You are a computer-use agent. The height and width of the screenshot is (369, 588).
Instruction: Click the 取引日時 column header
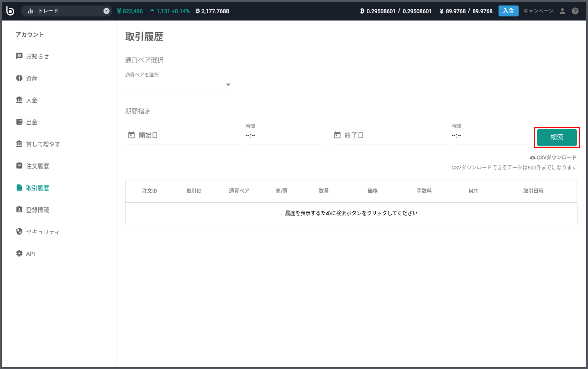(533, 191)
